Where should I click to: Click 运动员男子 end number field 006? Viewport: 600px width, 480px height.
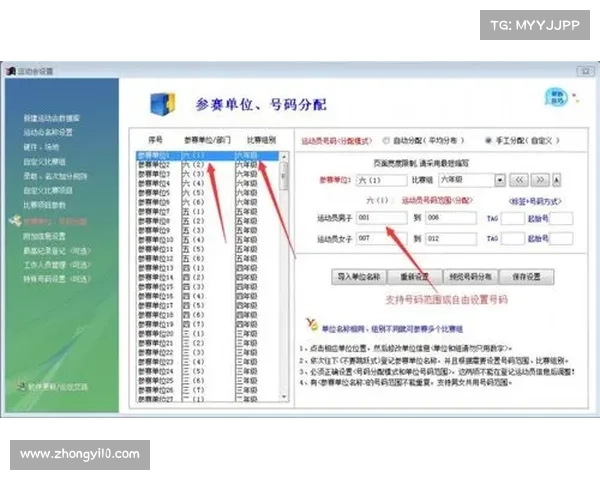click(x=451, y=217)
